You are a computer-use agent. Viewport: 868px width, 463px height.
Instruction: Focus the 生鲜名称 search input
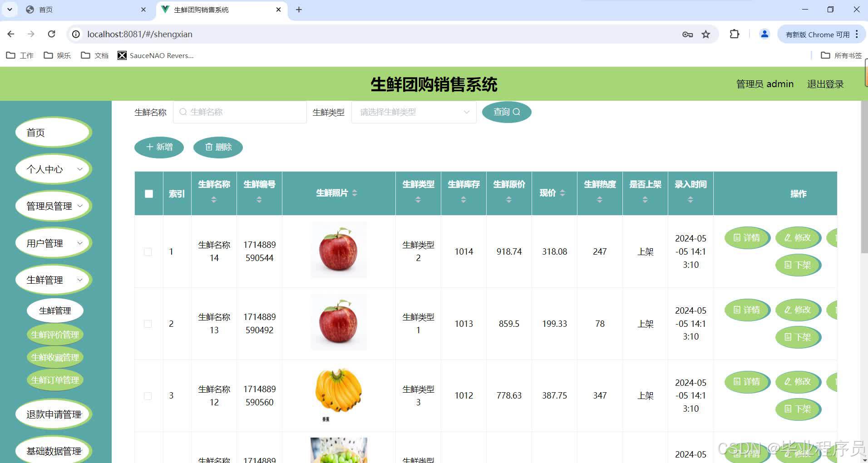click(240, 112)
